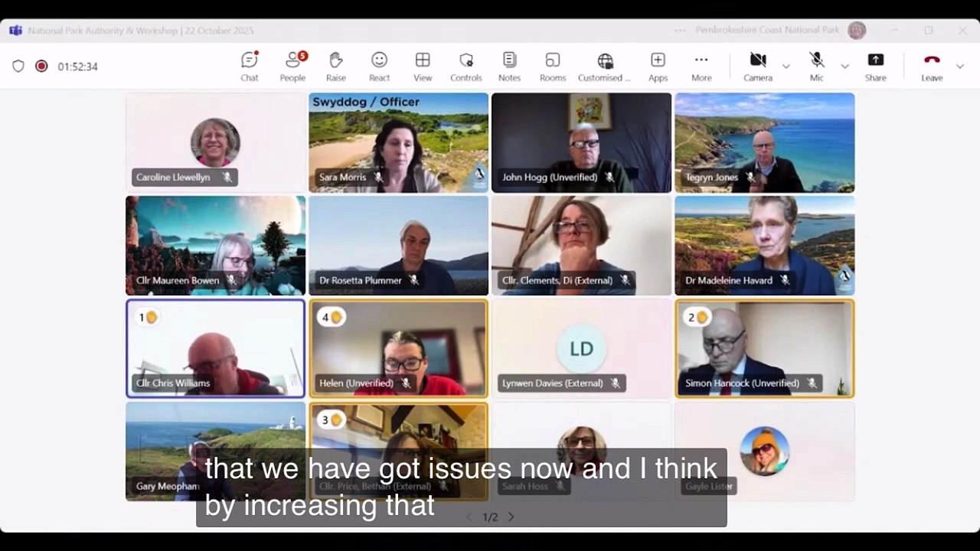
Task: Click raised hand badge on Chris Williams tile
Action: (x=147, y=317)
